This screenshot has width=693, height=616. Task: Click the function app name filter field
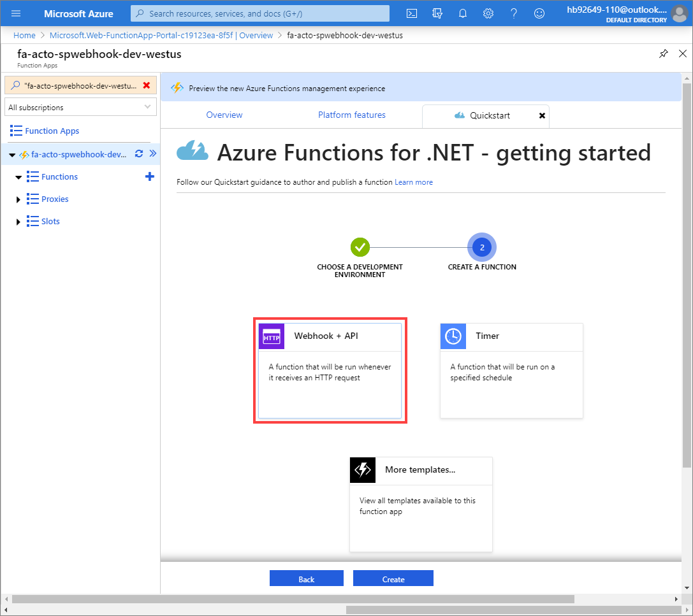click(80, 85)
